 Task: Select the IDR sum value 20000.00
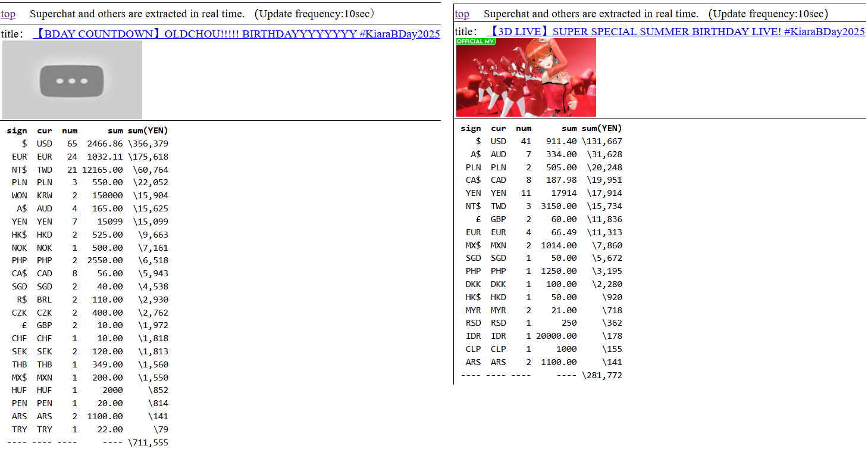point(557,336)
